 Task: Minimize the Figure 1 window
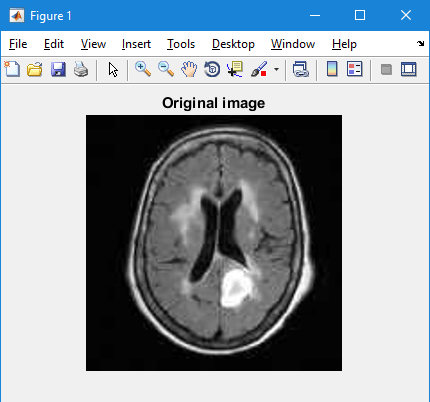(315, 15)
